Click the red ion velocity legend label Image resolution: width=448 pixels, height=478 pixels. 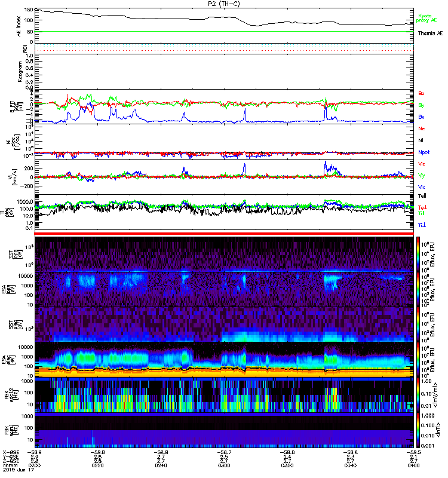click(x=422, y=164)
